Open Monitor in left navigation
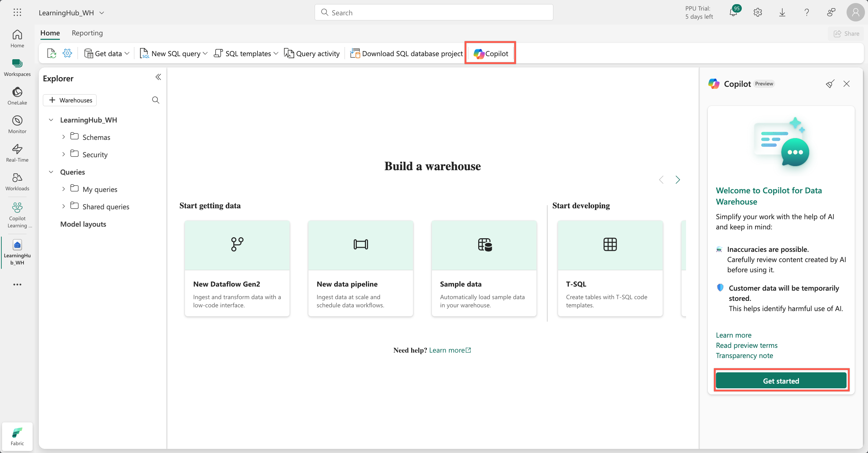Screen dimensions: 868x453 [17, 125]
